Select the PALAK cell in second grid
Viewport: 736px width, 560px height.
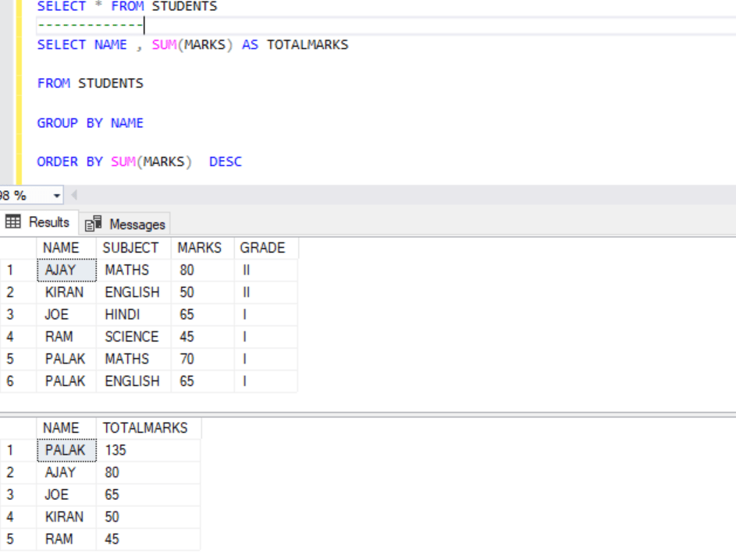coord(66,450)
